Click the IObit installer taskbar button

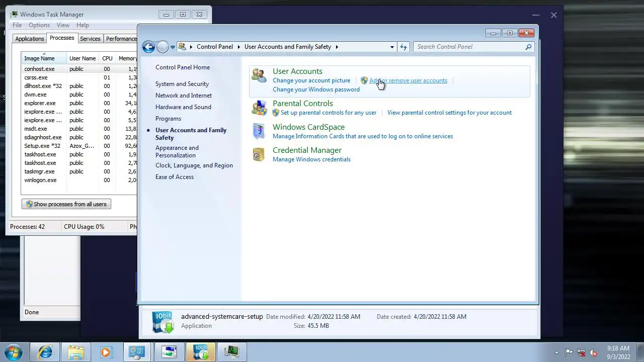[201, 352]
